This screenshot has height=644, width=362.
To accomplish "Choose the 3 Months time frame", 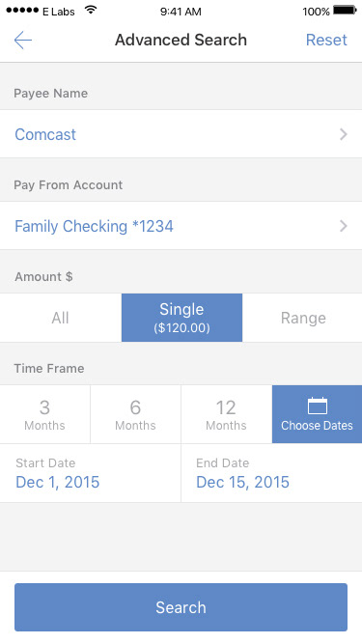I will (44, 414).
